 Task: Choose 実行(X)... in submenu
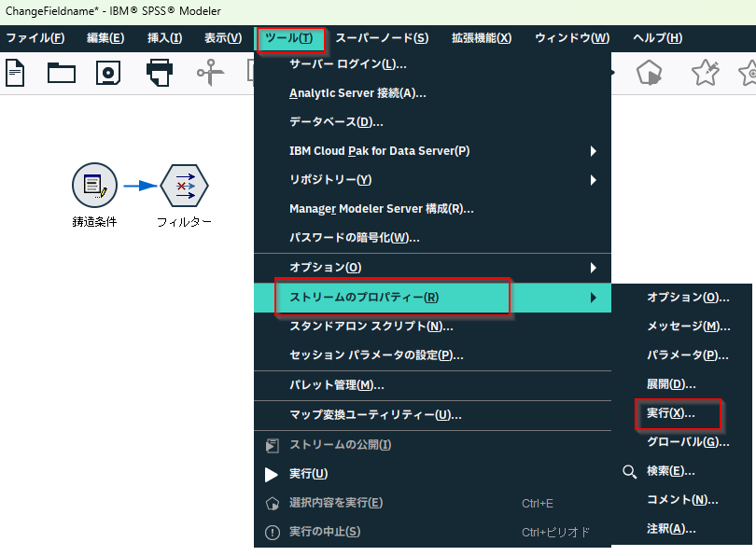point(681,413)
